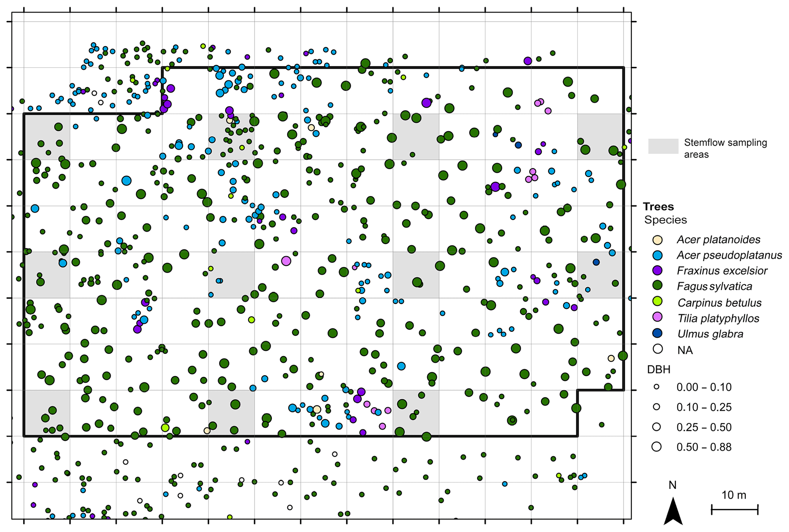Select the white NA legend circle
The height and width of the screenshot is (532, 789).
pyautogui.click(x=657, y=349)
